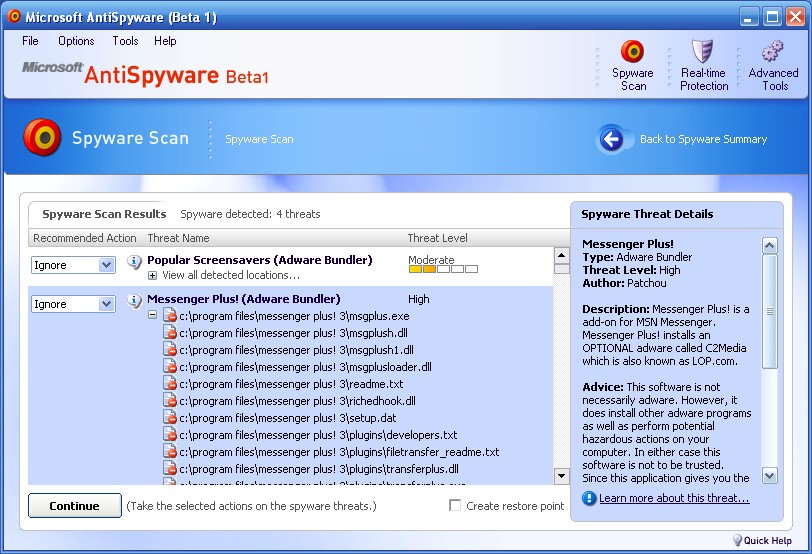Click the title bar application icon
812x554 pixels.
[x=14, y=17]
